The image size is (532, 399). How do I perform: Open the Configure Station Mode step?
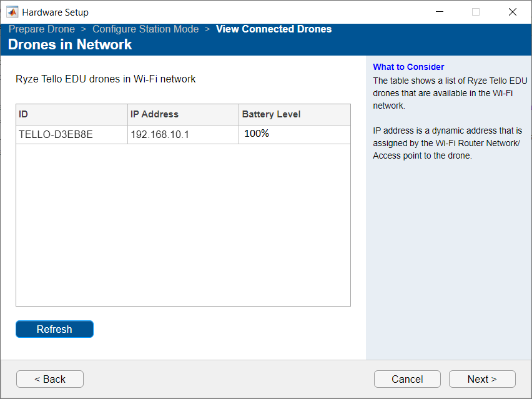click(145, 29)
